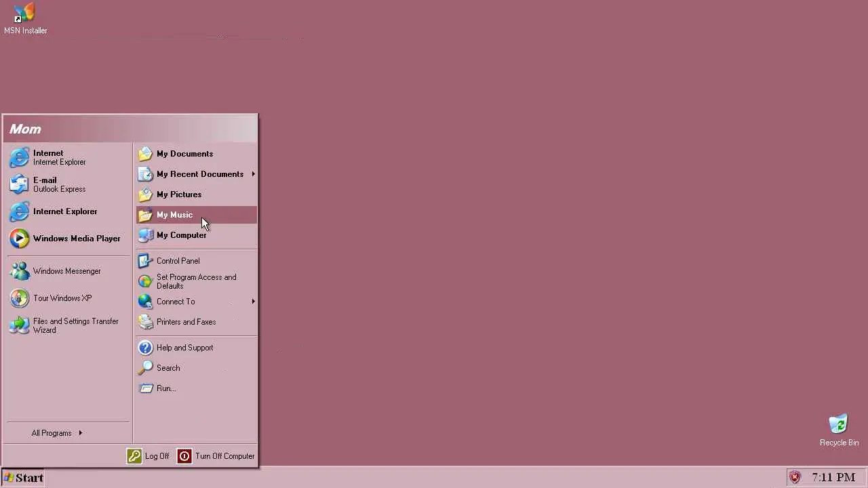
Task: Open Printers and Faxes
Action: point(197,322)
